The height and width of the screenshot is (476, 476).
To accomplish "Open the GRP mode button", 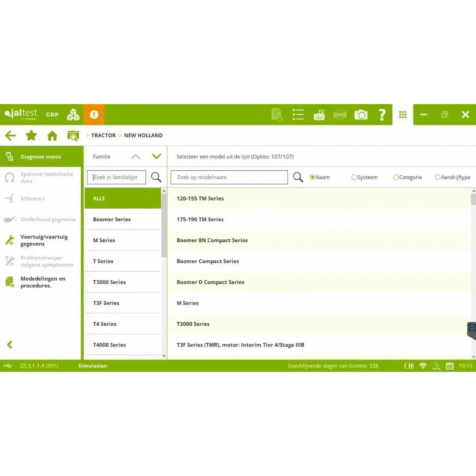I will pyautogui.click(x=52, y=114).
